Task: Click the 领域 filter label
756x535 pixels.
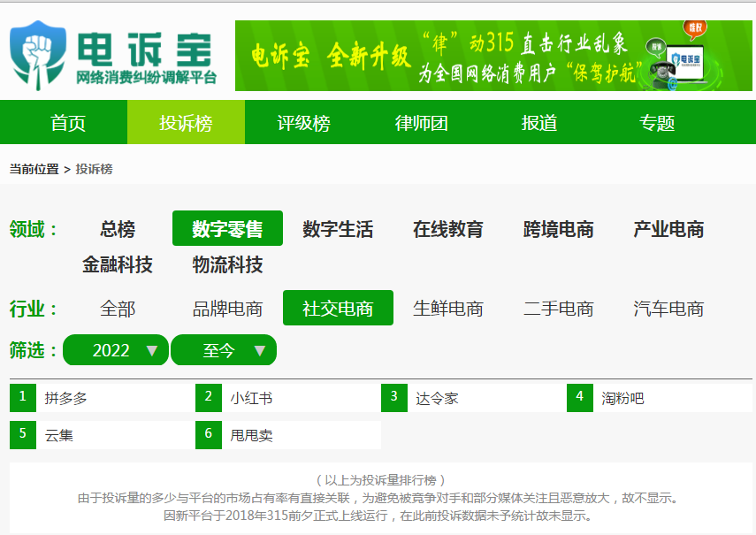Action: click(34, 229)
